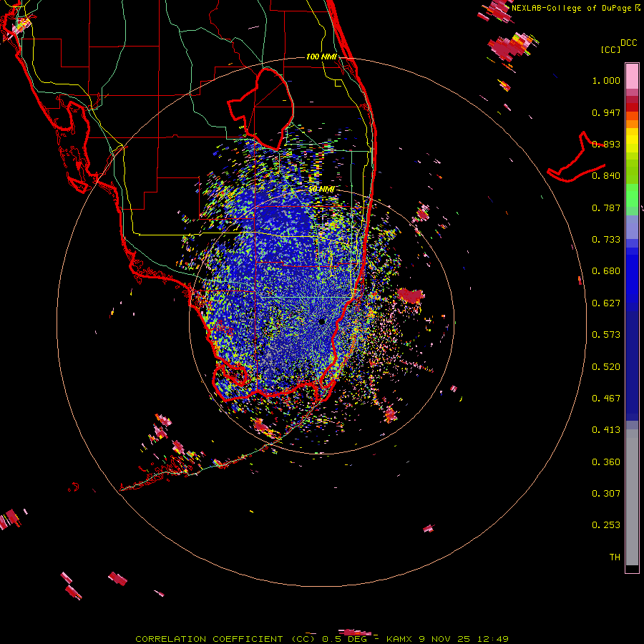This screenshot has height=644, width=644.
Task: Click the 0.787 scale value
Action: point(606,208)
